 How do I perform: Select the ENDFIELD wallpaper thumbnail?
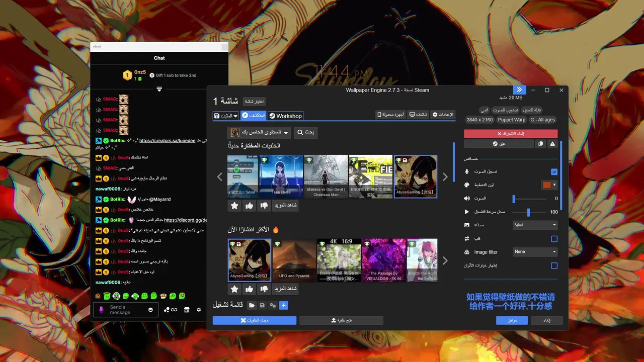[370, 176]
